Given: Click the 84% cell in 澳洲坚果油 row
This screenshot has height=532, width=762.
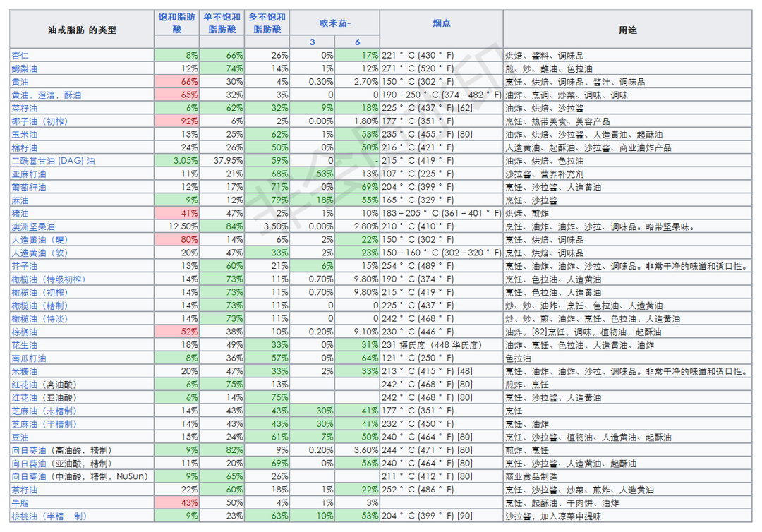Looking at the screenshot, I should pos(222,226).
